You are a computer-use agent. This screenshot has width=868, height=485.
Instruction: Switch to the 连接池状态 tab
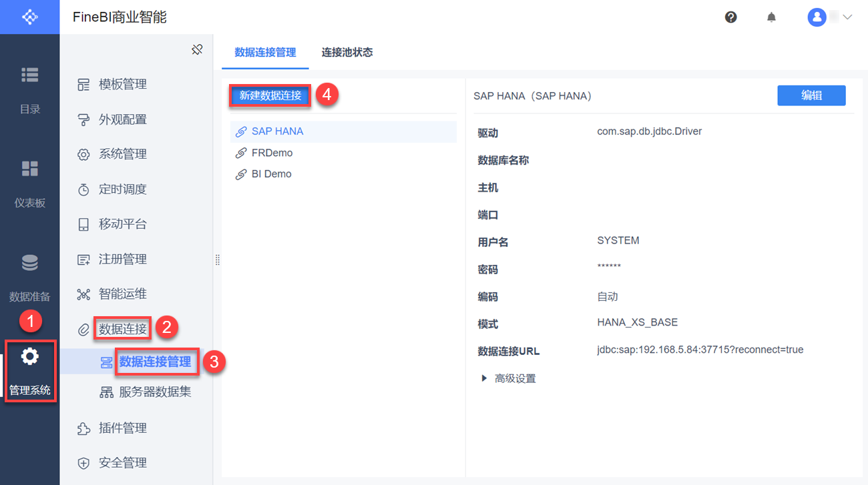347,52
